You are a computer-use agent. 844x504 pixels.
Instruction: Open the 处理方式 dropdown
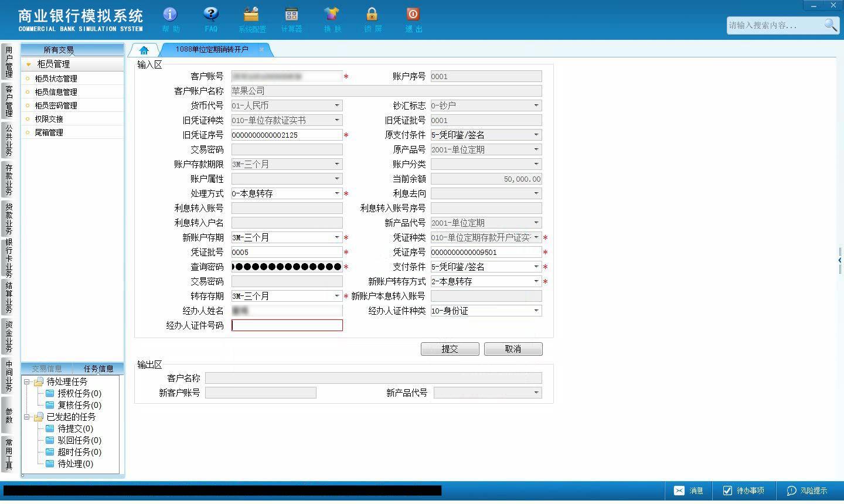337,193
